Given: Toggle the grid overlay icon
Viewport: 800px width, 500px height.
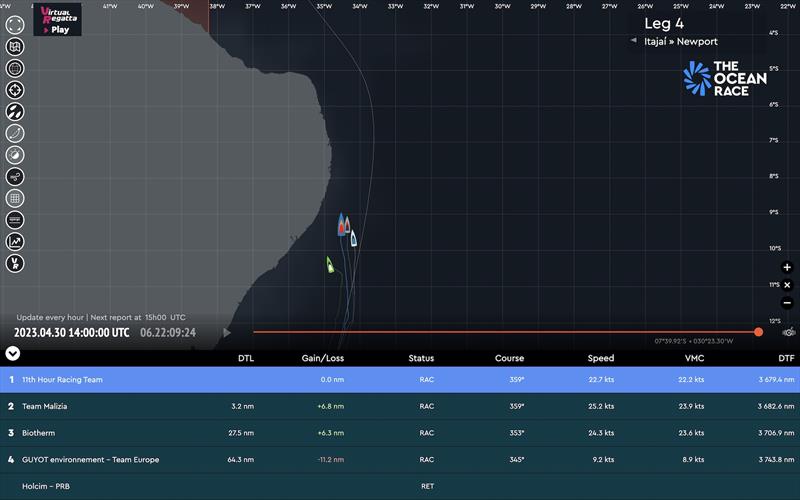Looking at the screenshot, I should pyautogui.click(x=15, y=198).
